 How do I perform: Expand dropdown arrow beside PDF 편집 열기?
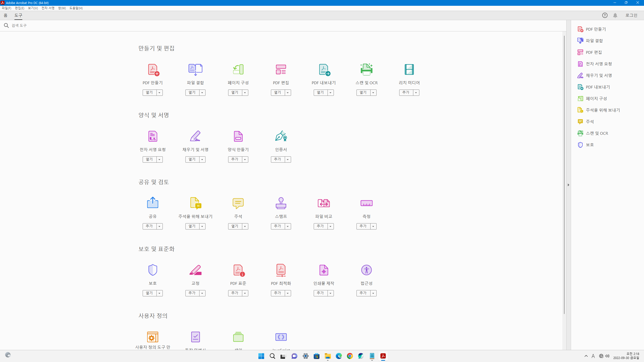[x=288, y=93]
